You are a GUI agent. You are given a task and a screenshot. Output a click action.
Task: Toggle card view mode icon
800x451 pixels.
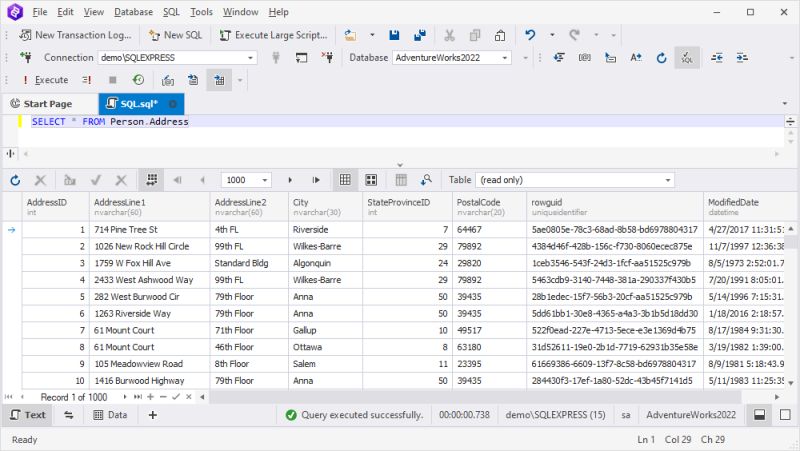pos(371,180)
